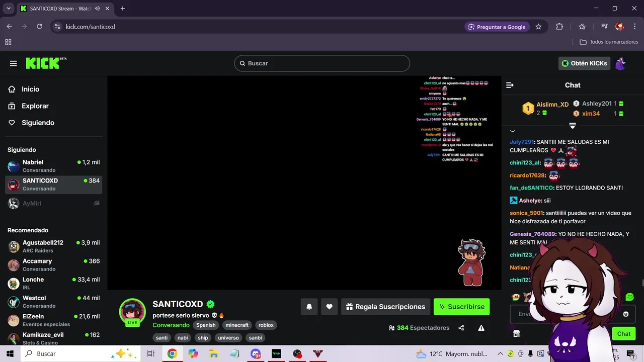Open Windows Start menu
The image size is (644, 362).
point(10,354)
